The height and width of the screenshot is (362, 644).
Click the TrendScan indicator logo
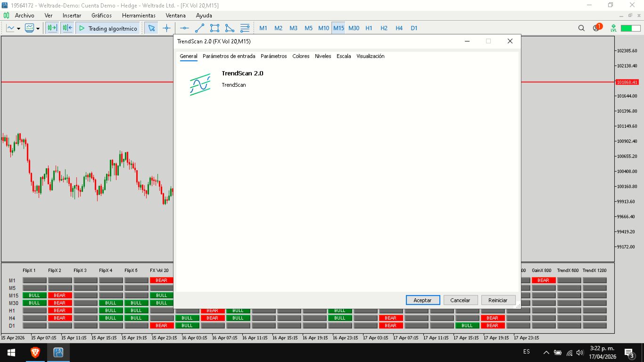coord(200,85)
